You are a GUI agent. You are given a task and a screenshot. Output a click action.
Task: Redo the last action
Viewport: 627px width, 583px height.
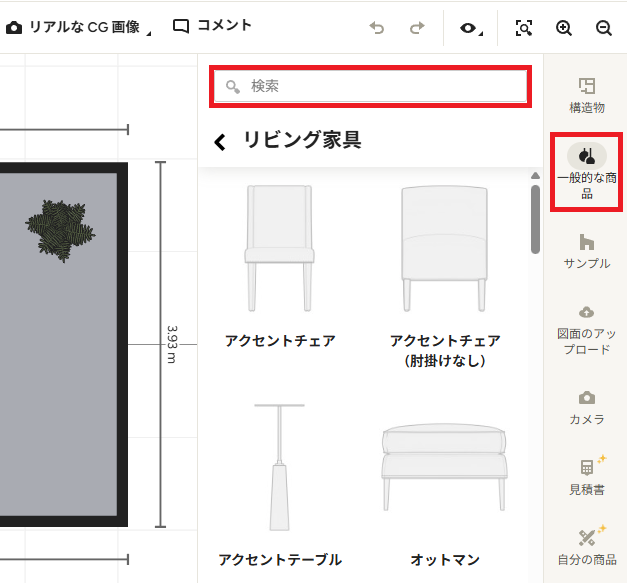click(x=417, y=28)
